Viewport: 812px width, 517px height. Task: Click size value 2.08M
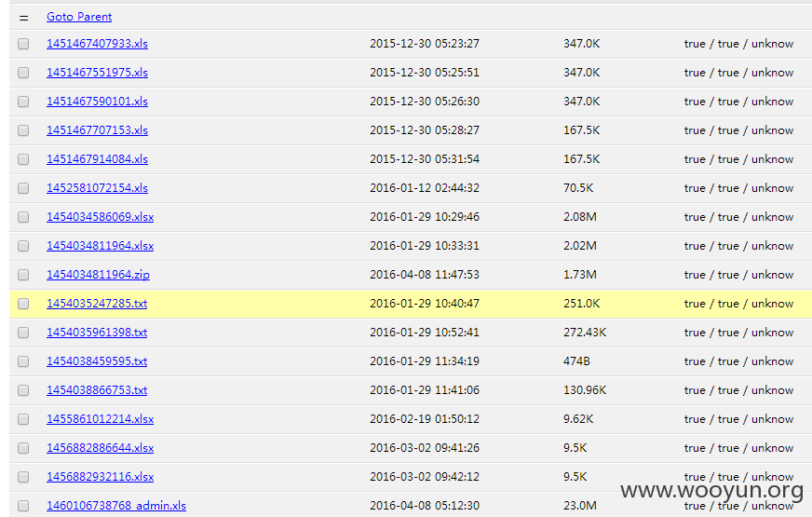580,217
